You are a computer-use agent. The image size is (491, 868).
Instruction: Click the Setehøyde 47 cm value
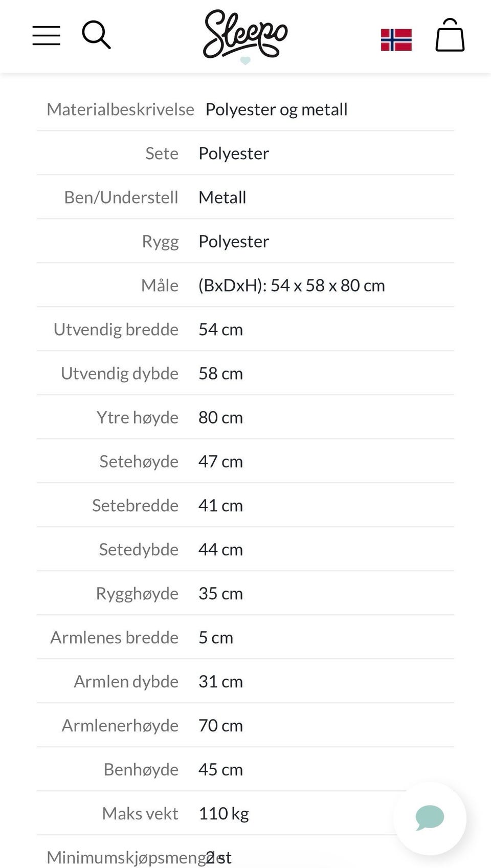point(220,462)
